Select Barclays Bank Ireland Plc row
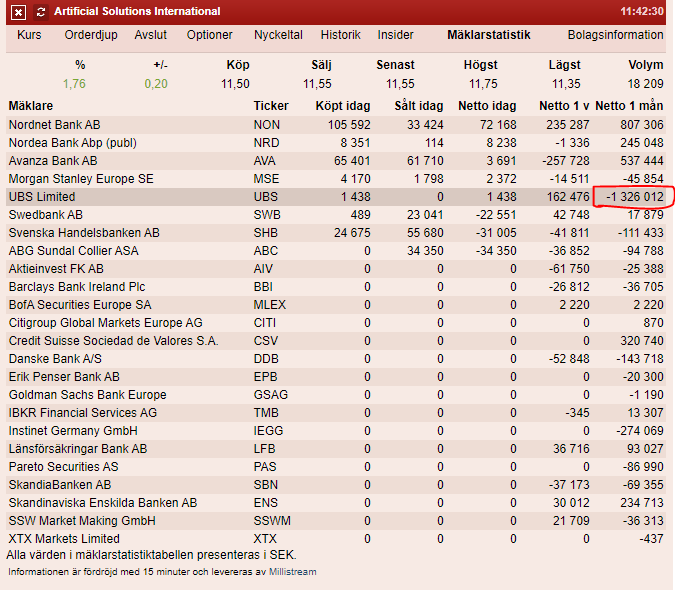Image resolution: width=675 pixels, height=590 pixels. tap(336, 287)
